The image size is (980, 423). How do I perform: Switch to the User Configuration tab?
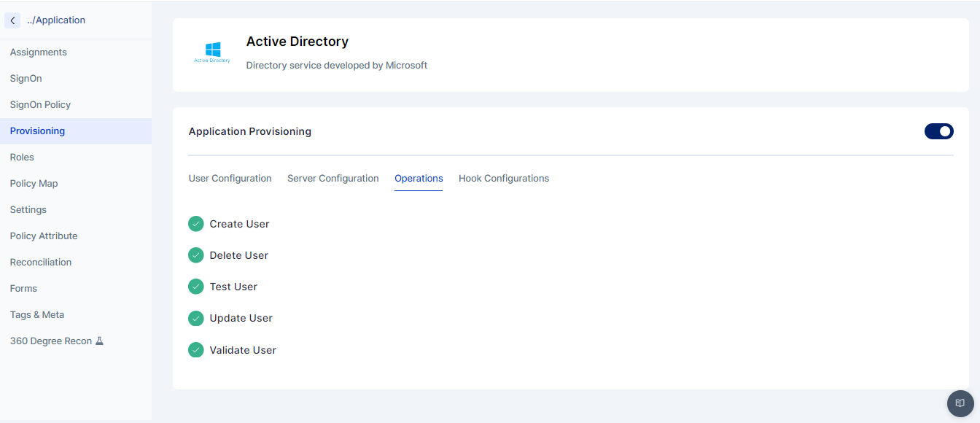tap(230, 179)
